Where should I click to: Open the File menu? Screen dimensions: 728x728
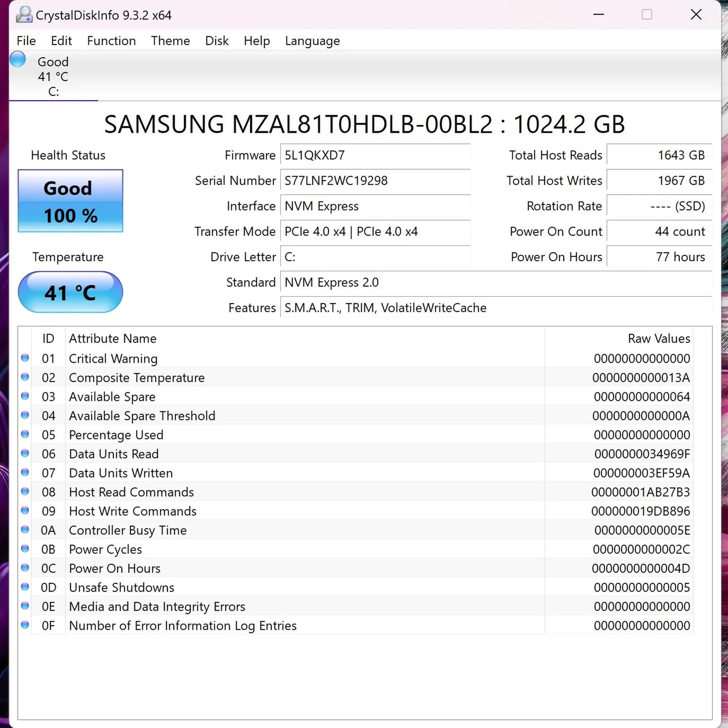(26, 41)
